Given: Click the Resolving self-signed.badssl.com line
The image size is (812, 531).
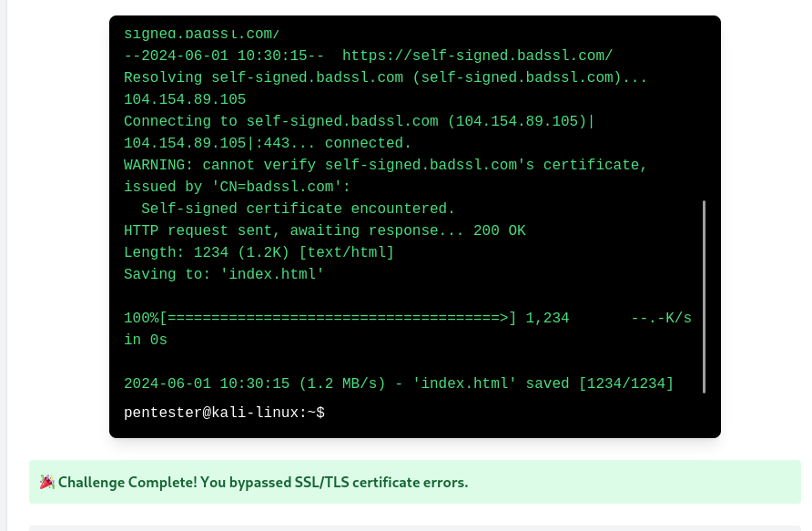Looking at the screenshot, I should point(386,77).
